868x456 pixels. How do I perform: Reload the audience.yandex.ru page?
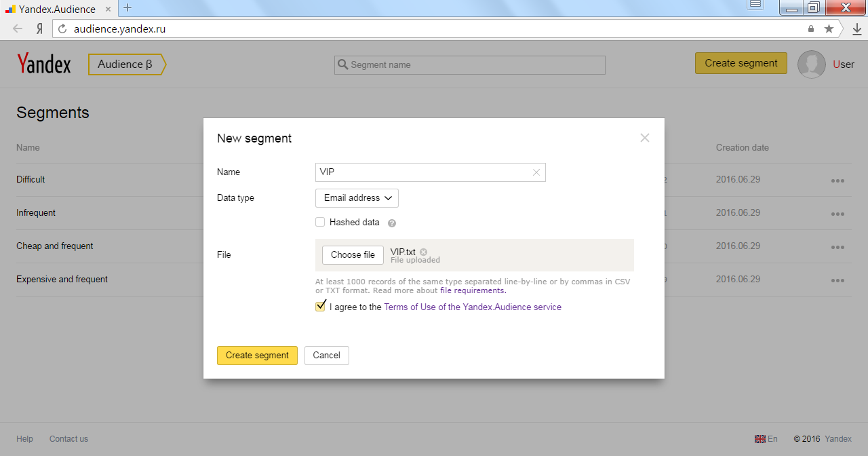(x=63, y=29)
